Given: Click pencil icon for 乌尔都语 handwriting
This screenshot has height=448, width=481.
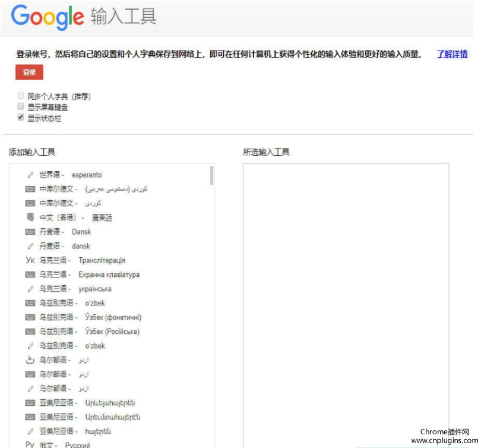Looking at the screenshot, I should point(30,389).
